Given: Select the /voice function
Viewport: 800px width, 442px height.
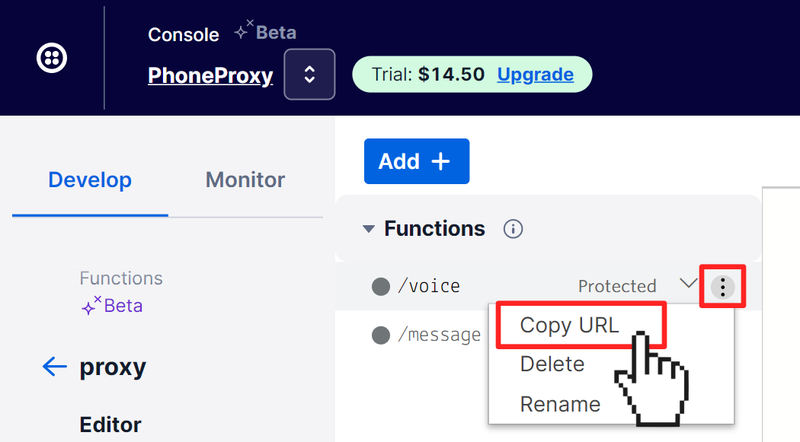Looking at the screenshot, I should click(429, 286).
